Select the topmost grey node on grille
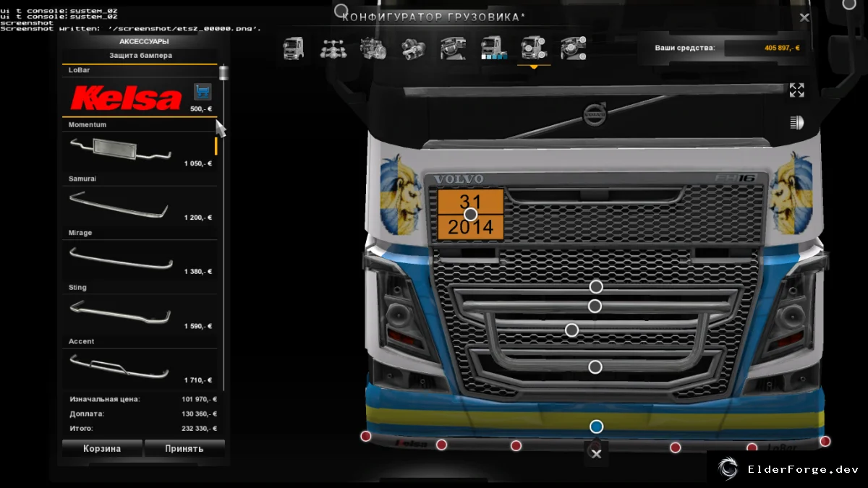Viewport: 868px width, 488px height. (596, 286)
